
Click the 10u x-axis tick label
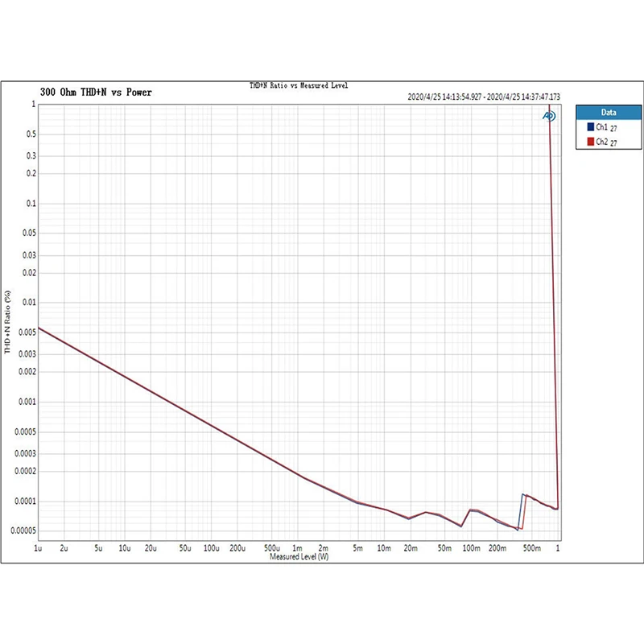[125, 548]
